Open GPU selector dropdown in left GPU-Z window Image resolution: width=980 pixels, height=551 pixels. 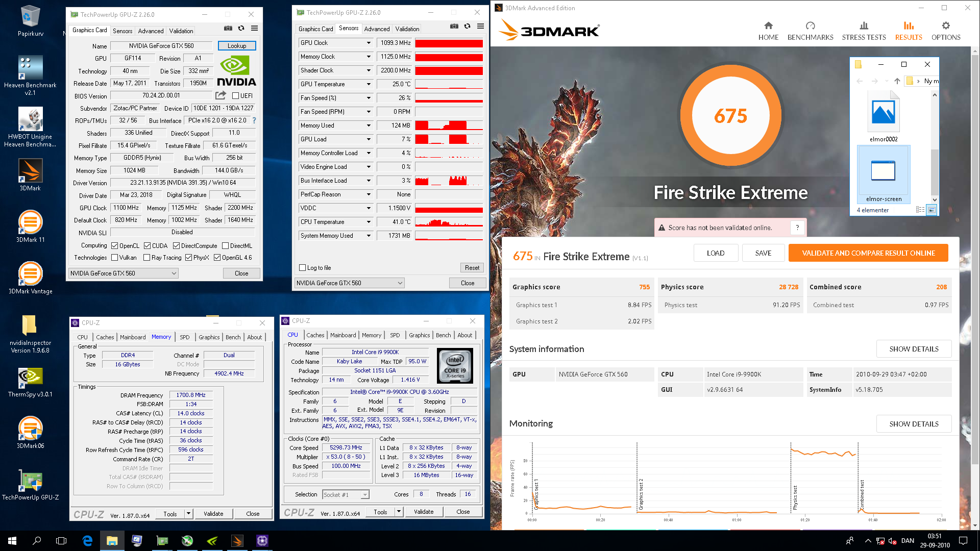[123, 273]
